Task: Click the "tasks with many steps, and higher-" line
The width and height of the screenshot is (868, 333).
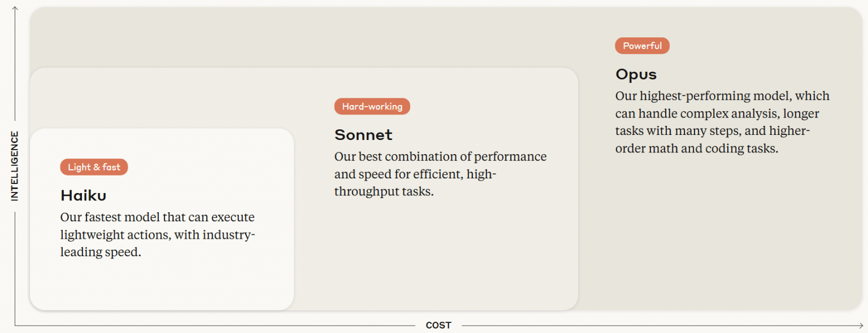Action: pos(713,131)
